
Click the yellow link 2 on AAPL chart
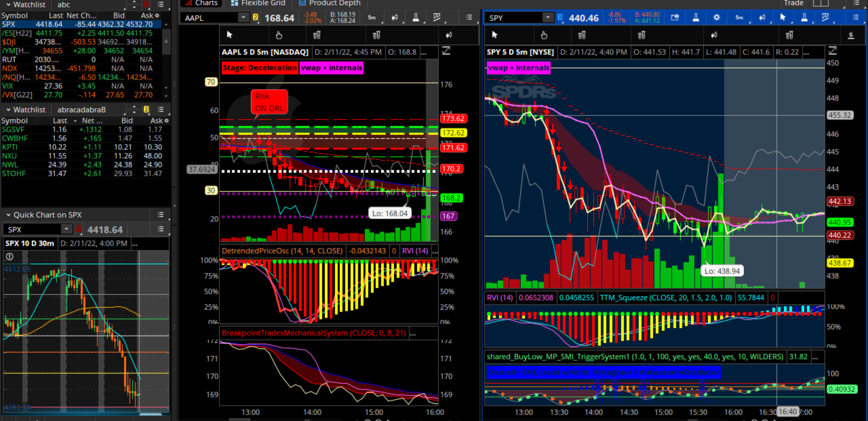tap(255, 18)
